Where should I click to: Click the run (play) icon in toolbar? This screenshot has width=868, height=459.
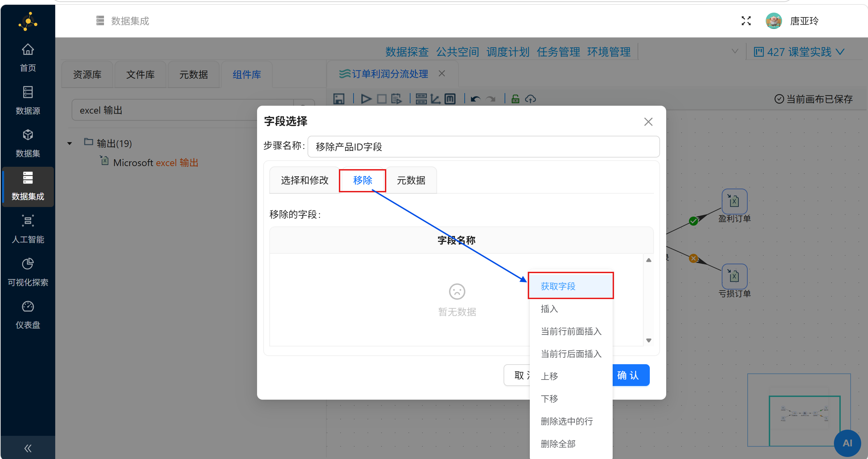[366, 99]
